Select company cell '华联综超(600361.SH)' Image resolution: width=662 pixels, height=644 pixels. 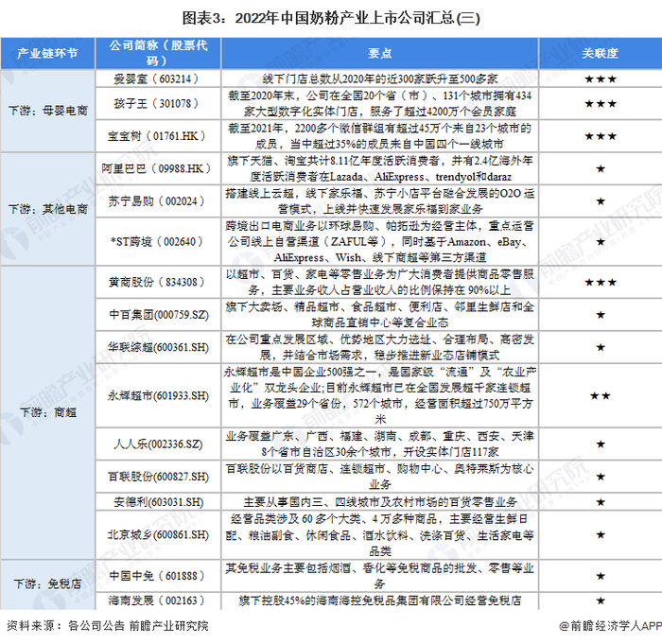pos(158,347)
